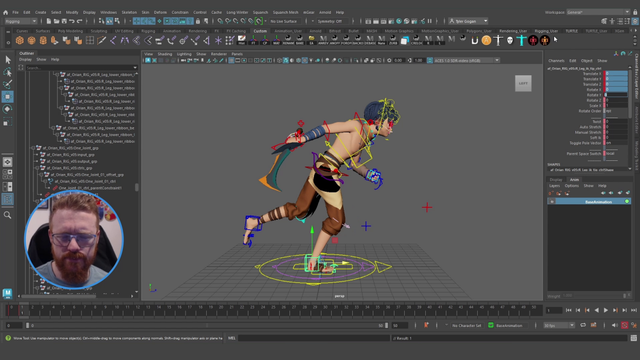Open Channels menu in Channel Box

[556, 60]
